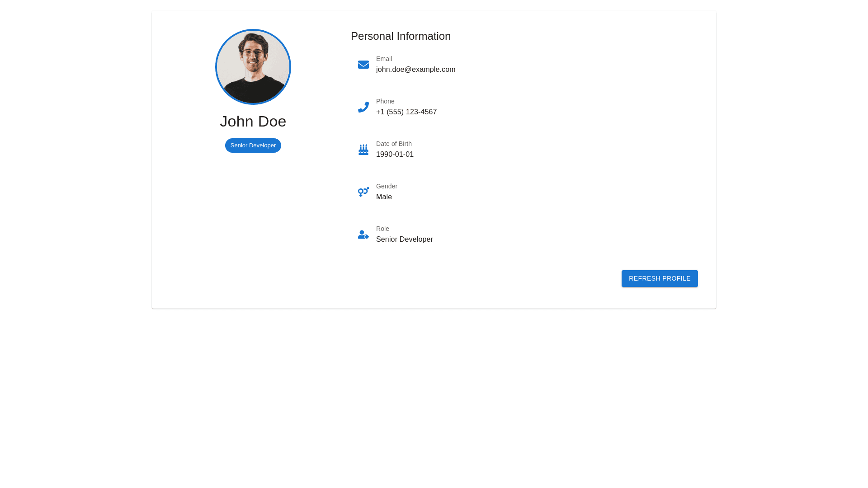
Task: Click the Phone field label
Action: click(385, 101)
